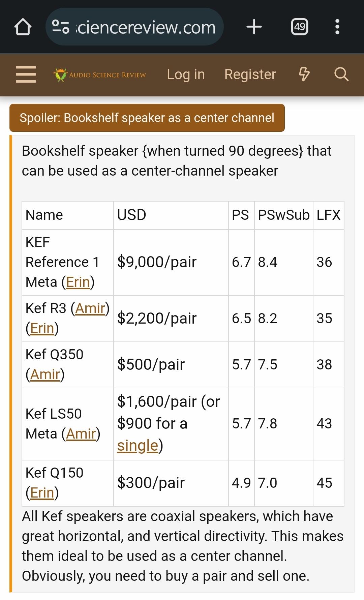
Task: Open Amir's Kef LS50 Meta review
Action: [x=81, y=434]
